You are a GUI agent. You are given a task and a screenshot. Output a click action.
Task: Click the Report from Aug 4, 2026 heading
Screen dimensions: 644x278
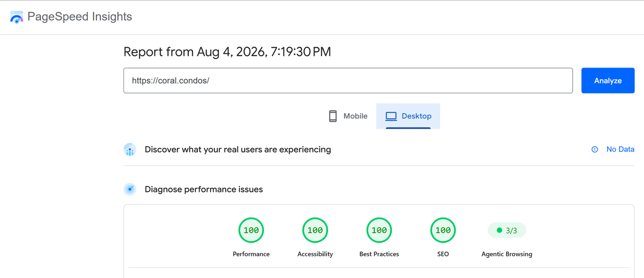tap(227, 52)
